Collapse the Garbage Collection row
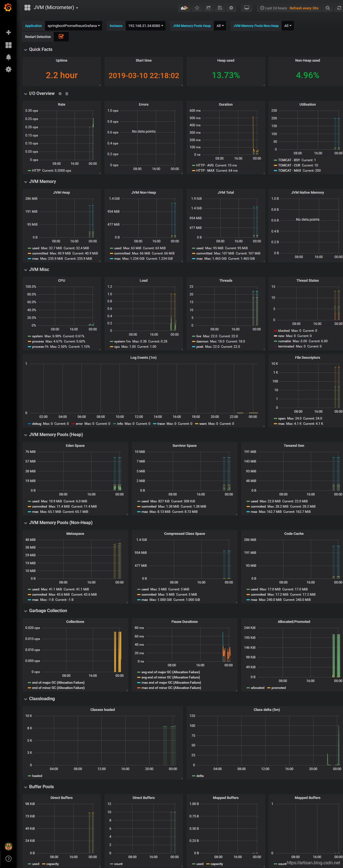The image size is (343, 868). [48, 610]
